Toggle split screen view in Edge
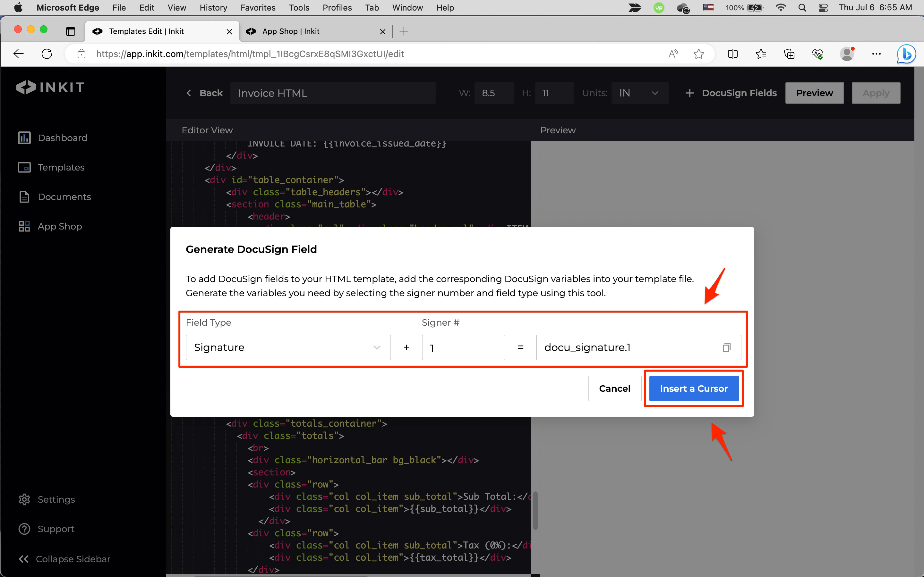The height and width of the screenshot is (577, 924). 733,54
